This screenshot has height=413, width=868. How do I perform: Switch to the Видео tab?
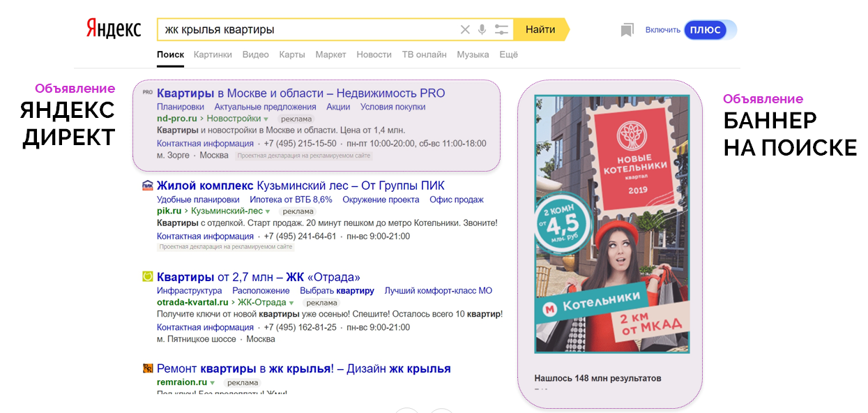(255, 54)
